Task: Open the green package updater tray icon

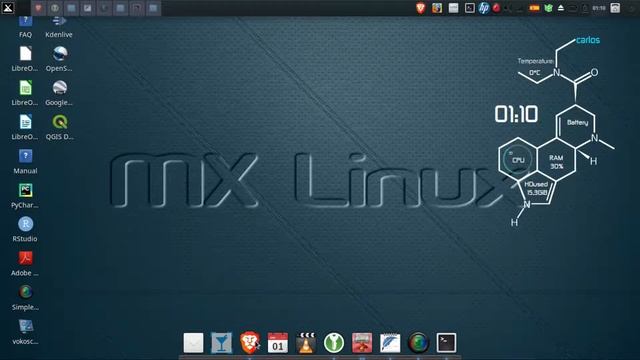Action: point(549,8)
